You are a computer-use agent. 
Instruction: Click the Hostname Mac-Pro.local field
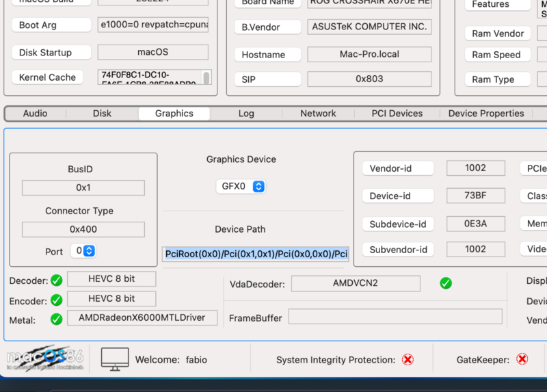click(x=369, y=55)
